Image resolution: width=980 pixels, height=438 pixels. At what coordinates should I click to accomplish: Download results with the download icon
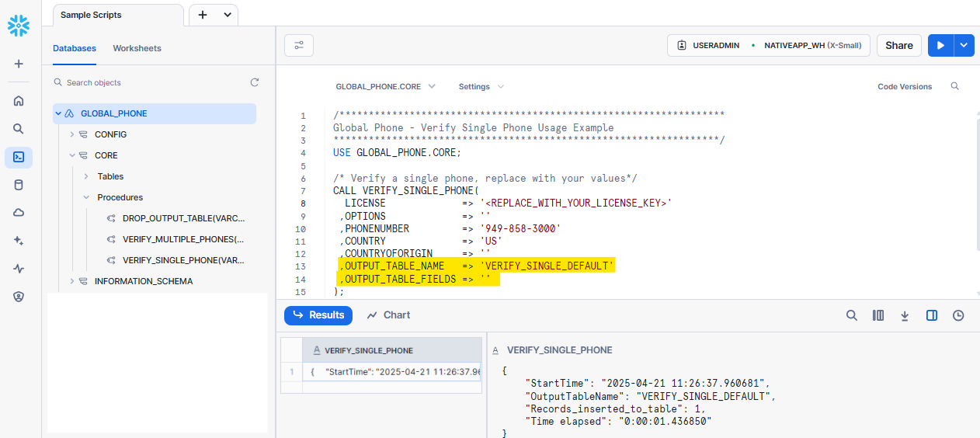point(905,315)
